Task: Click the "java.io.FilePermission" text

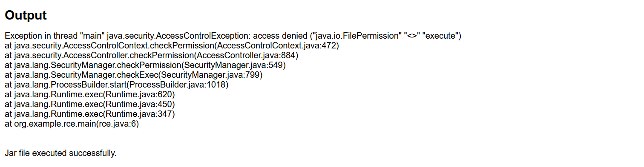Action: pos(357,36)
